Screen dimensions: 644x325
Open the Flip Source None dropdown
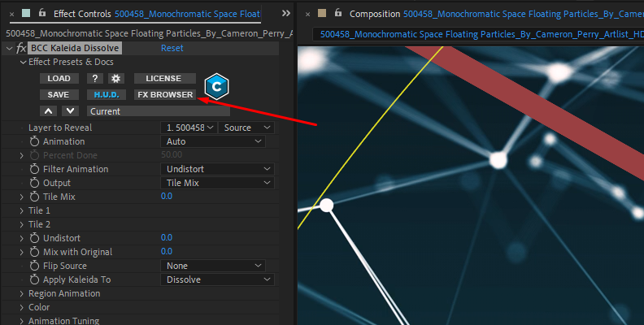pos(213,266)
